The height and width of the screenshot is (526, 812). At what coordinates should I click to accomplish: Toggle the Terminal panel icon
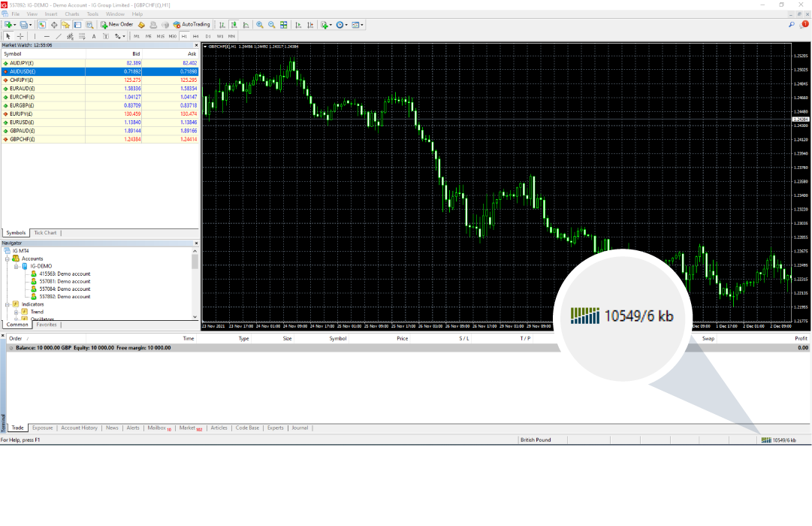pyautogui.click(x=77, y=24)
